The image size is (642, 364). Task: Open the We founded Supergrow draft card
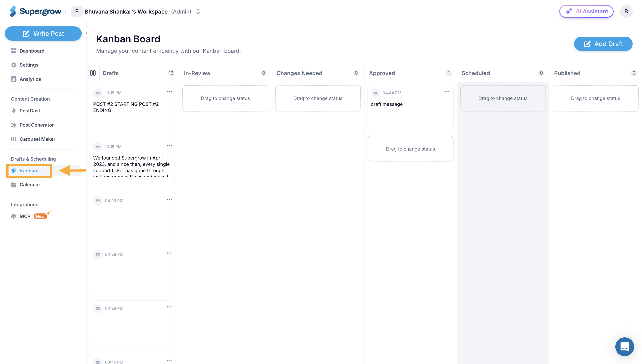[x=133, y=161]
